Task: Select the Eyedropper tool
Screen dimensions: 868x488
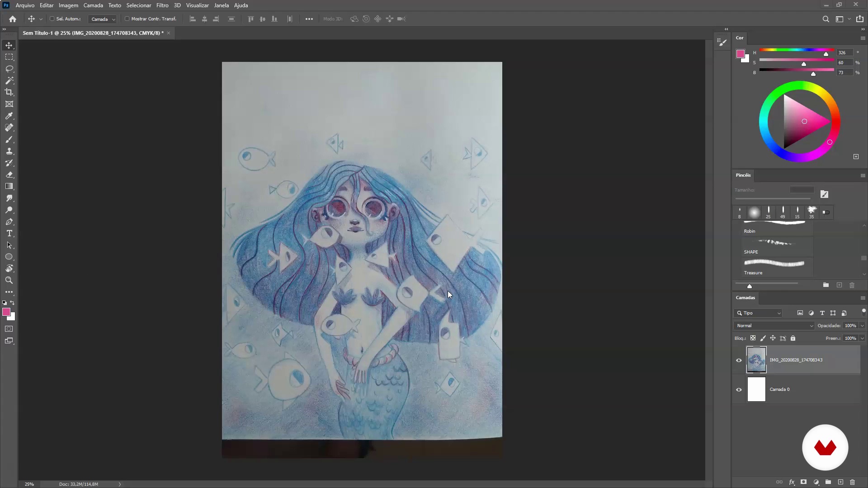Action: tap(9, 116)
